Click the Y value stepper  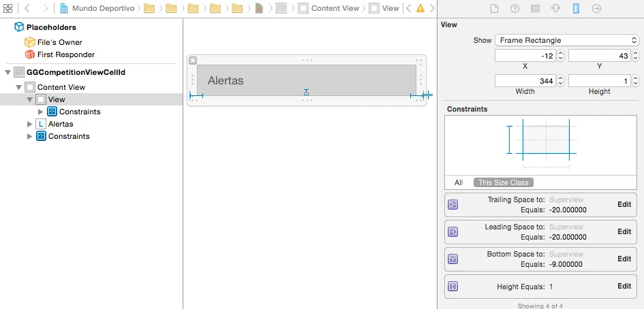point(635,56)
